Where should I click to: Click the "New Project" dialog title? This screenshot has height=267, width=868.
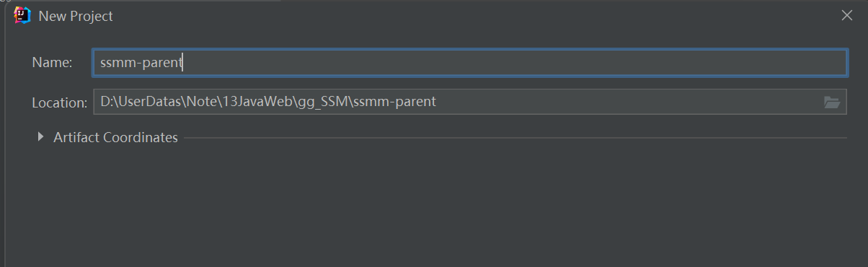point(75,16)
